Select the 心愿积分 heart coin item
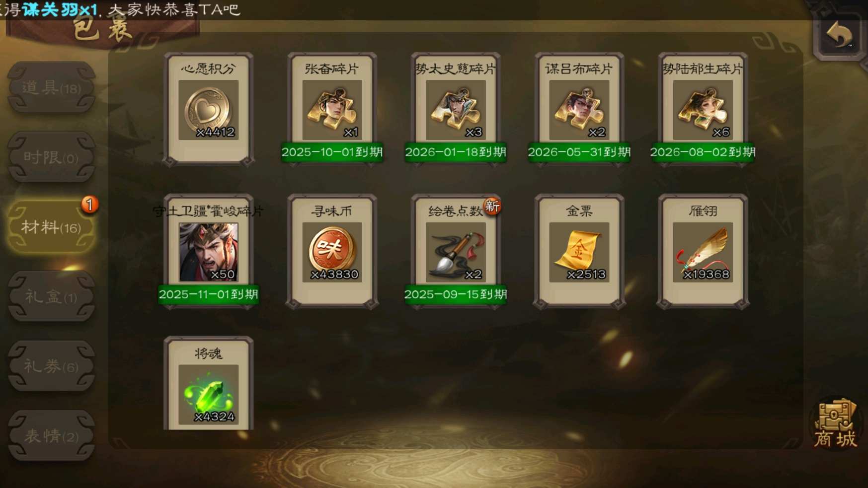 208,110
